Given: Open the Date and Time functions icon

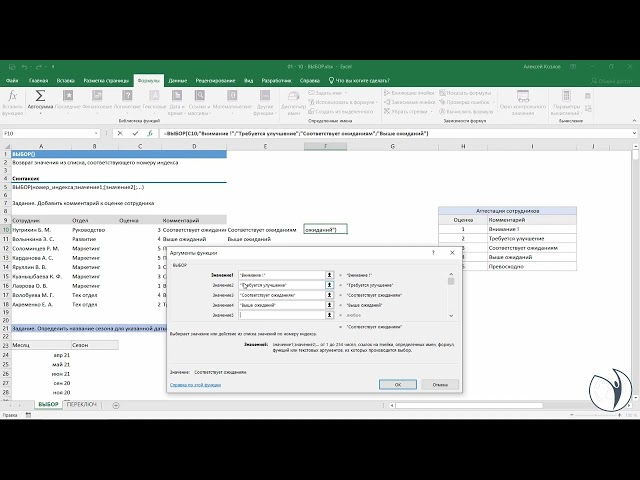Looking at the screenshot, I should point(177,96).
